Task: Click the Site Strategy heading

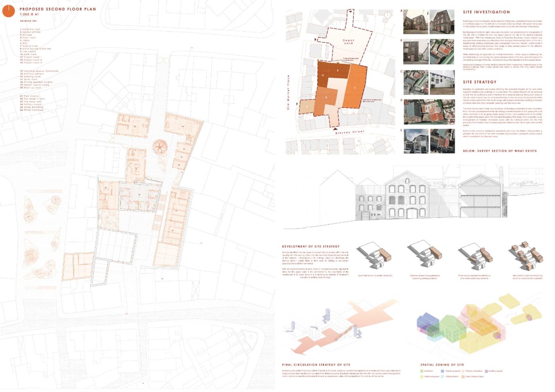Action: (x=479, y=82)
